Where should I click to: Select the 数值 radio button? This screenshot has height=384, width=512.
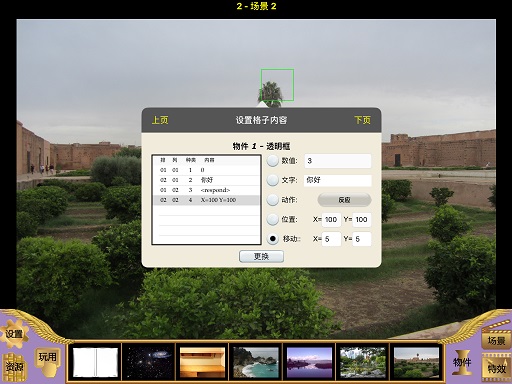pyautogui.click(x=272, y=161)
